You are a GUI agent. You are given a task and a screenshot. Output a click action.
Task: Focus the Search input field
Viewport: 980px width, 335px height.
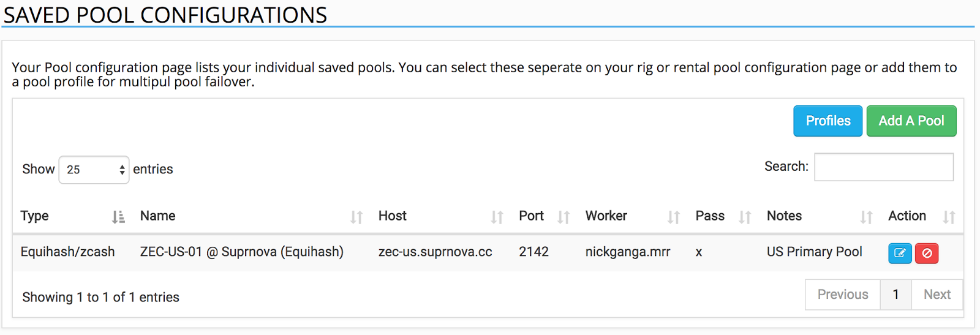[884, 167]
